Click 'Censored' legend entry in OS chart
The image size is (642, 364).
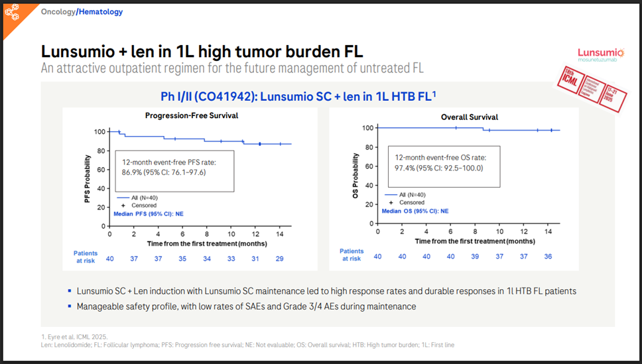407,203
